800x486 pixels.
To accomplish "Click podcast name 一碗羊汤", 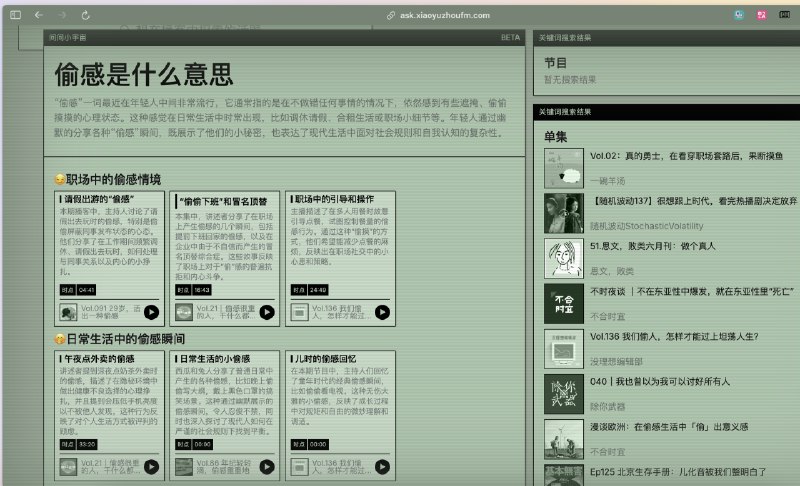I will click(607, 181).
